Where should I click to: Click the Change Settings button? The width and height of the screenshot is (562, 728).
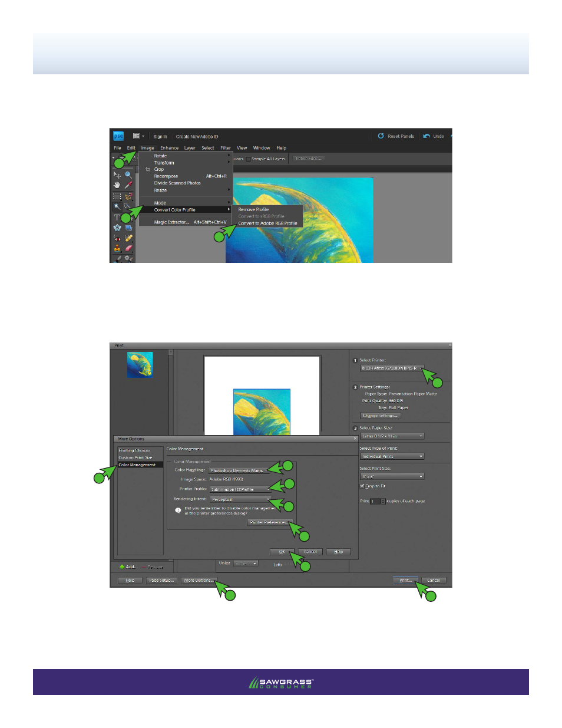click(380, 416)
